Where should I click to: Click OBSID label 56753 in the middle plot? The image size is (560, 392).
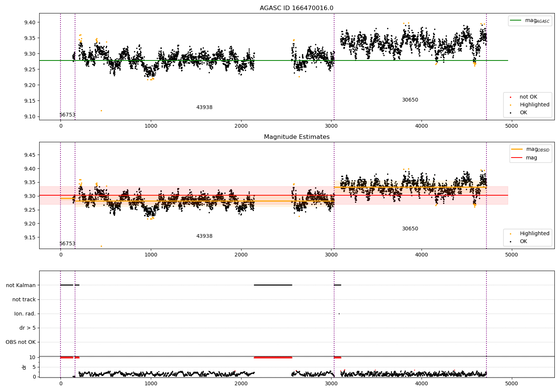68,244
